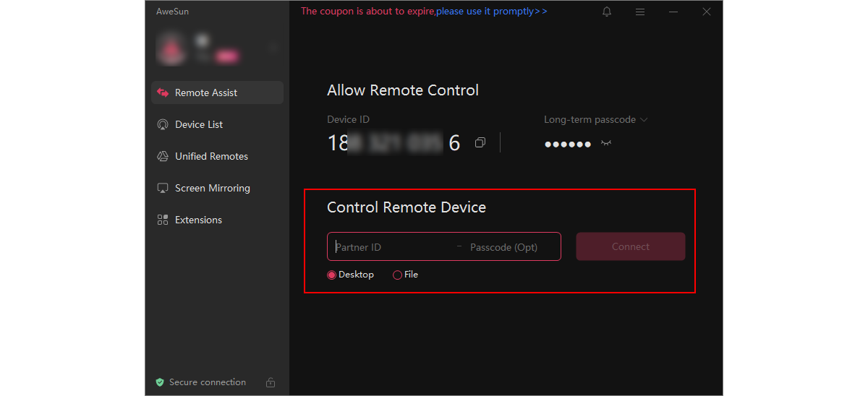Click the Connect button
Screen dimensions: 868x396
pyautogui.click(x=631, y=246)
